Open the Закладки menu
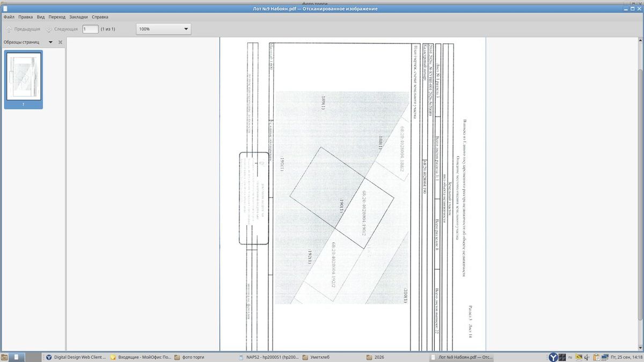The image size is (644, 362). [x=78, y=17]
